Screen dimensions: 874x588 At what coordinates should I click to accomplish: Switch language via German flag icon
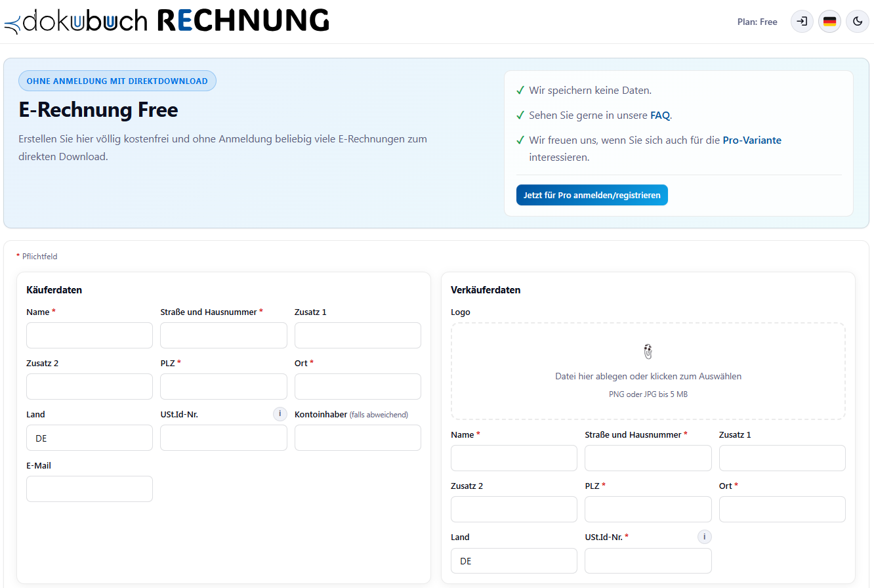click(829, 22)
